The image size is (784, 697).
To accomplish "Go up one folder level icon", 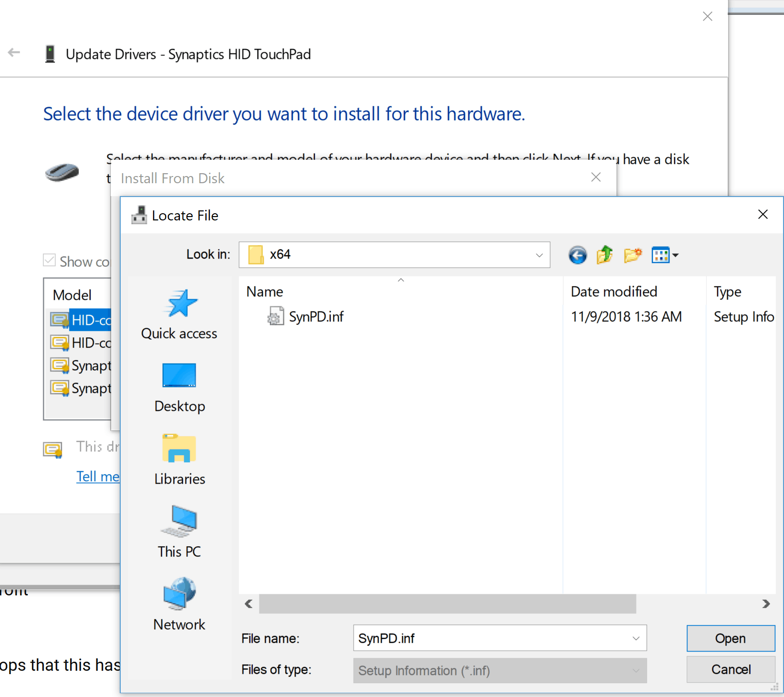I will click(605, 255).
